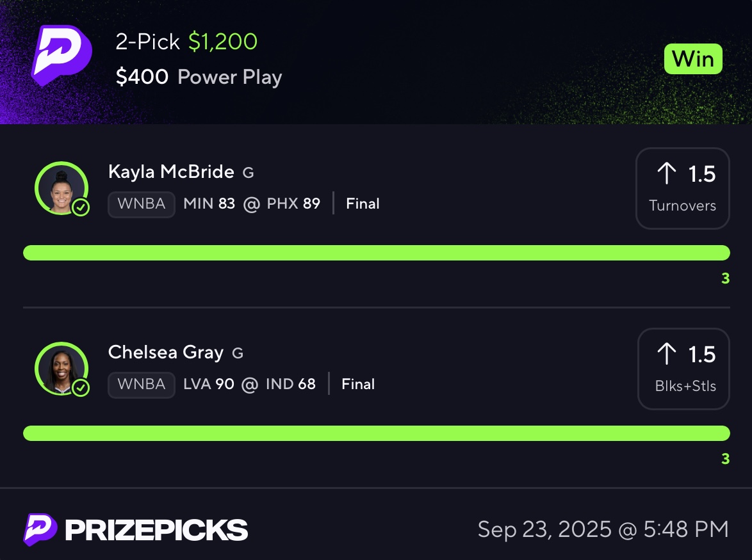Image resolution: width=752 pixels, height=560 pixels.
Task: Click Chelsea Gray's green progress bar
Action: pos(377,433)
